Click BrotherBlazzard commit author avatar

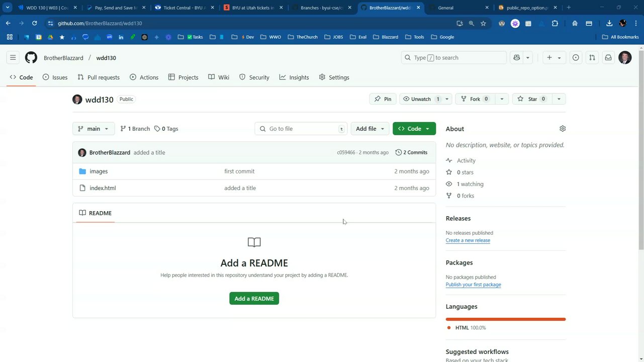click(82, 152)
